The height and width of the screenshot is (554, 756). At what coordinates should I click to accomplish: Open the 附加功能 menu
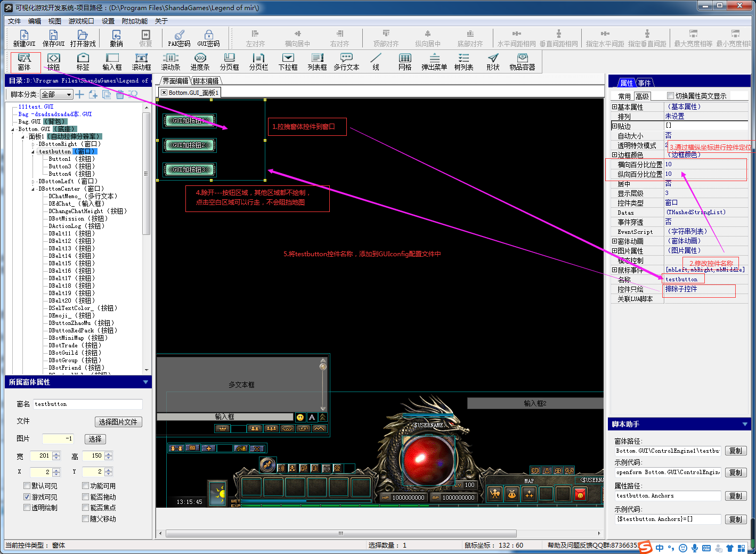point(135,21)
